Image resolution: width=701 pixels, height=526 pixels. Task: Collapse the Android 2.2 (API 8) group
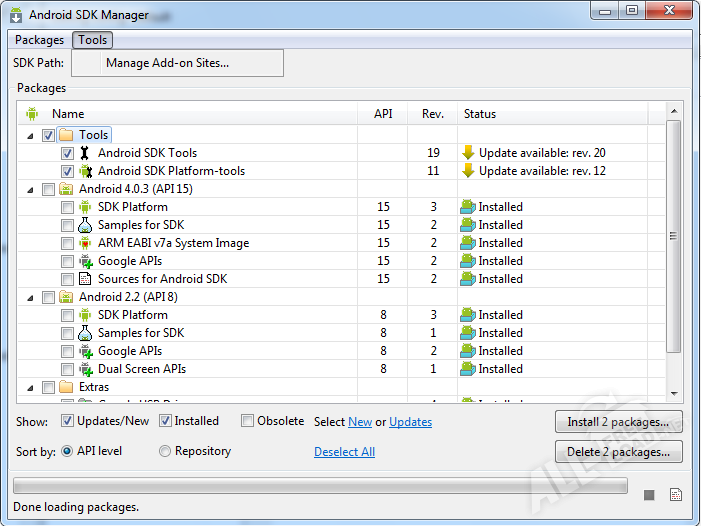[x=30, y=297]
